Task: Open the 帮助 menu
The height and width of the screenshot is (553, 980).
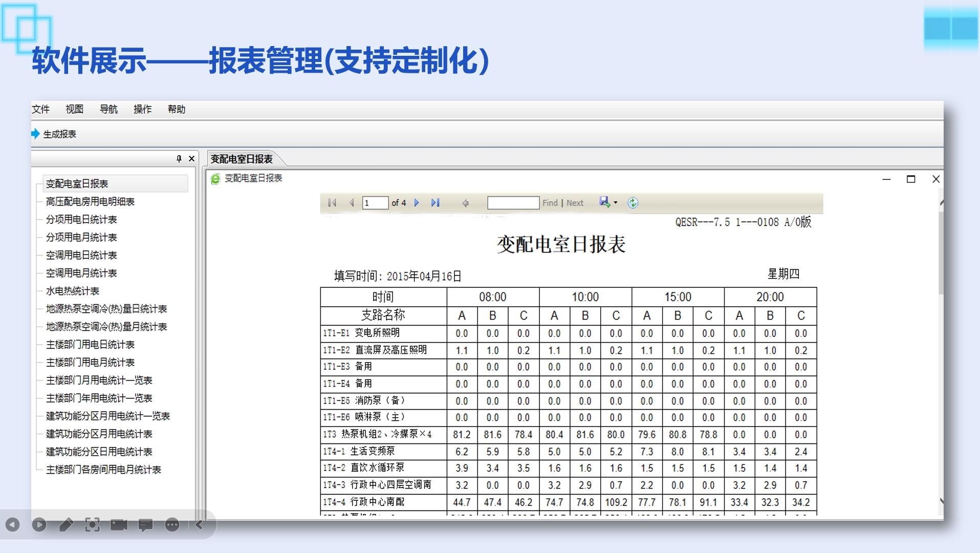Action: click(x=177, y=109)
